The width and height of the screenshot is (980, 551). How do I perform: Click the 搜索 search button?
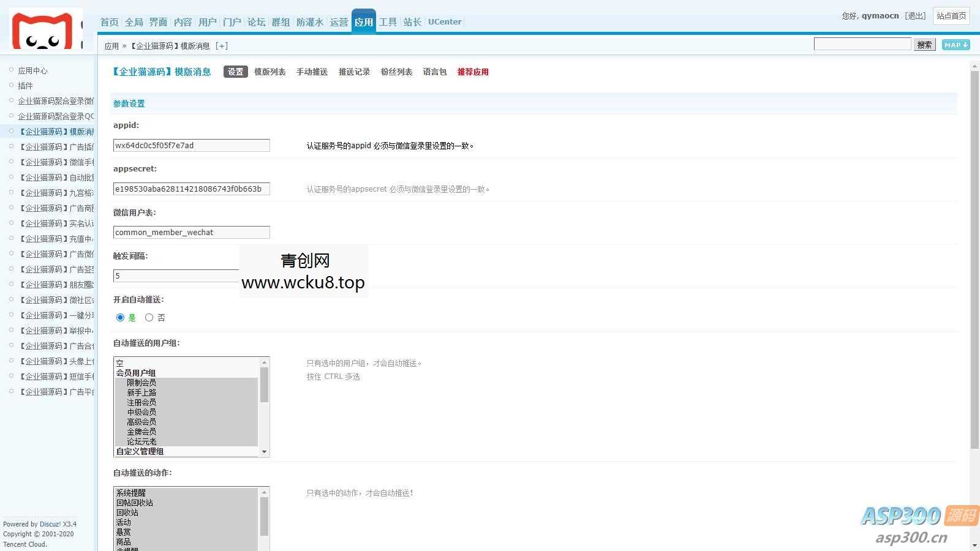(x=925, y=45)
